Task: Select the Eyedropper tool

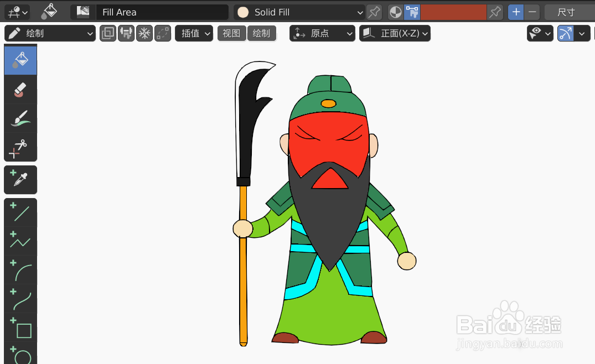Action: pos(20,180)
